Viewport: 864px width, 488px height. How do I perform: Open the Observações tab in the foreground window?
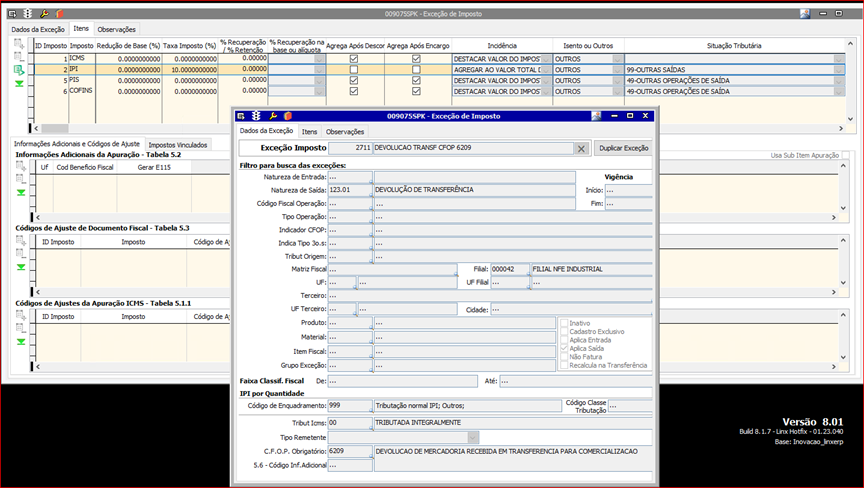(345, 131)
